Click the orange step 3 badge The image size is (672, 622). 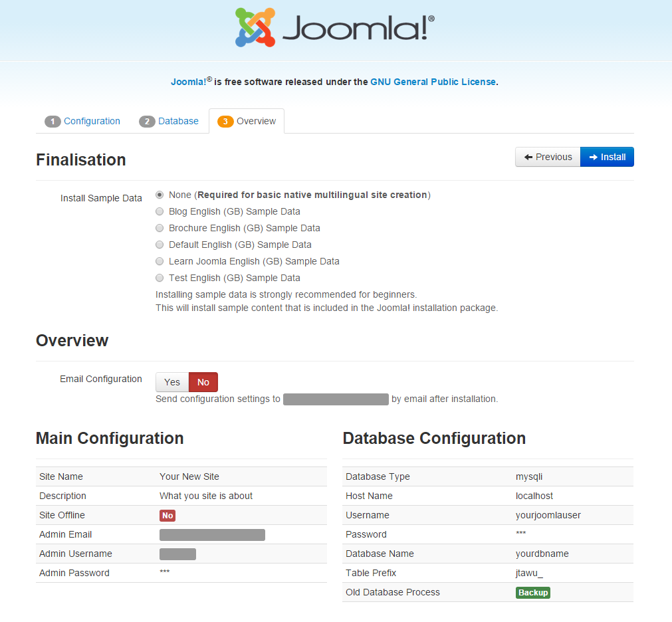pyautogui.click(x=225, y=122)
